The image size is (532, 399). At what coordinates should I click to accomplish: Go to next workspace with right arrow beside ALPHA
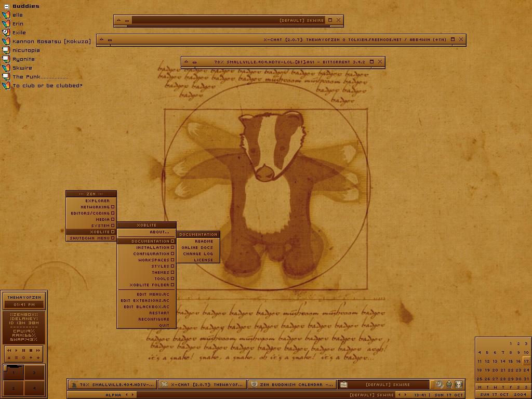(x=132, y=395)
